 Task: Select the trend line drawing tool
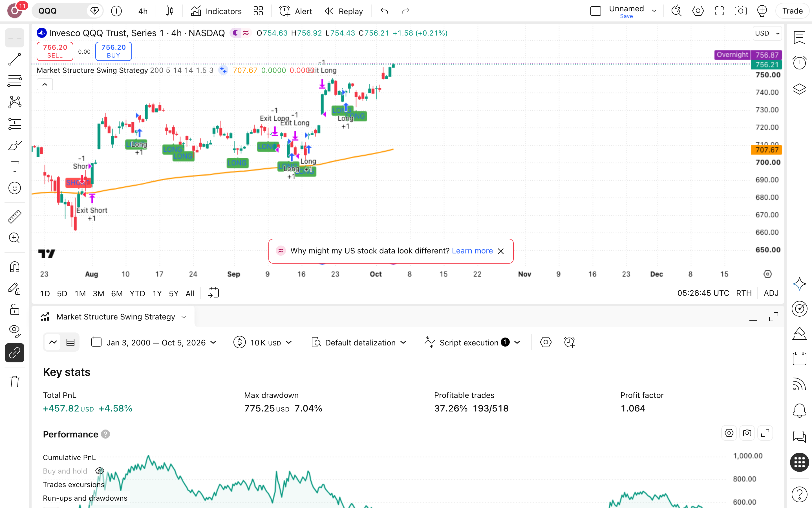coord(14,60)
